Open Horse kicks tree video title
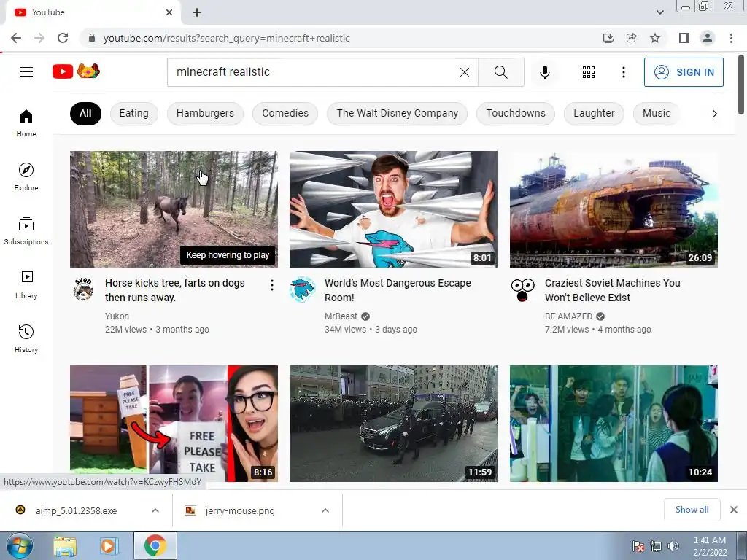The width and height of the screenshot is (747, 560). click(175, 290)
